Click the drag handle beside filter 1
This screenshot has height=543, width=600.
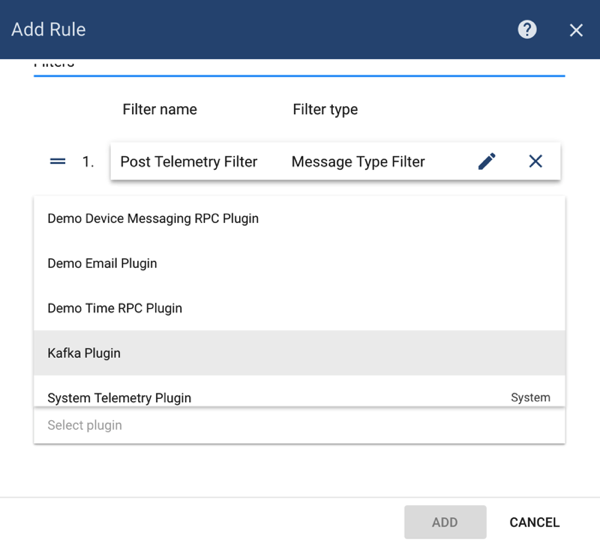[58, 161]
